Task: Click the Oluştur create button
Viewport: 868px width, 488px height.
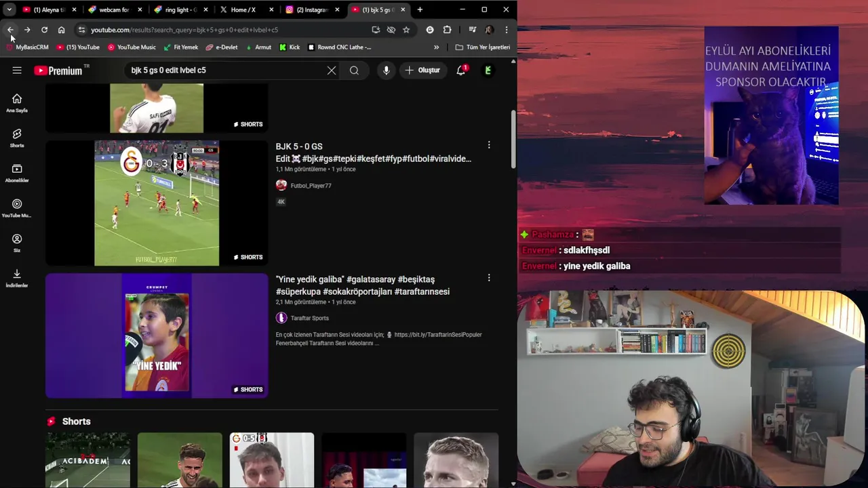Action: click(x=422, y=70)
